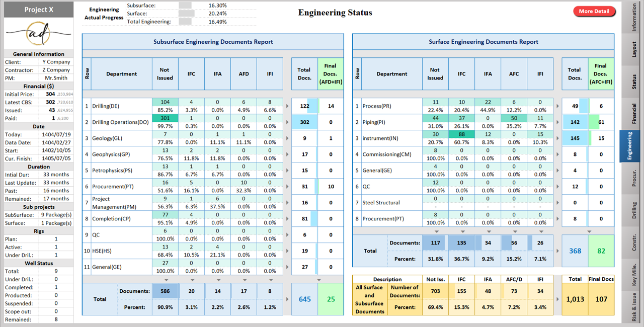This screenshot has width=644, height=327.
Task: Go to the Financial tab
Action: (634, 114)
